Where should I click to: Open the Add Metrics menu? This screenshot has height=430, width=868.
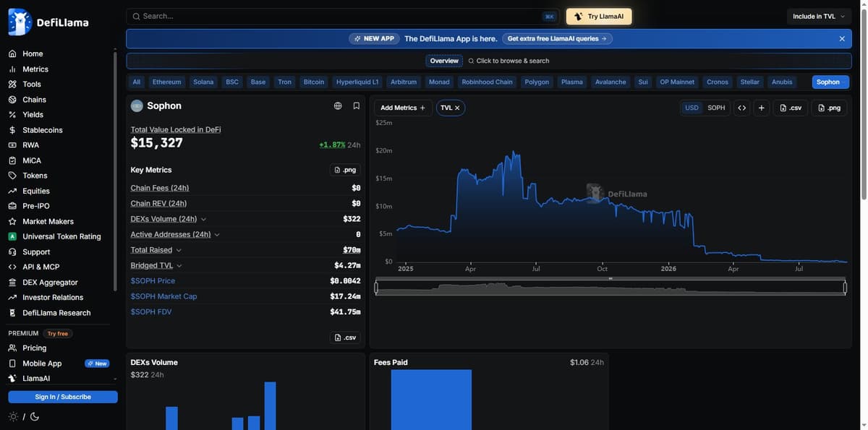pyautogui.click(x=403, y=108)
